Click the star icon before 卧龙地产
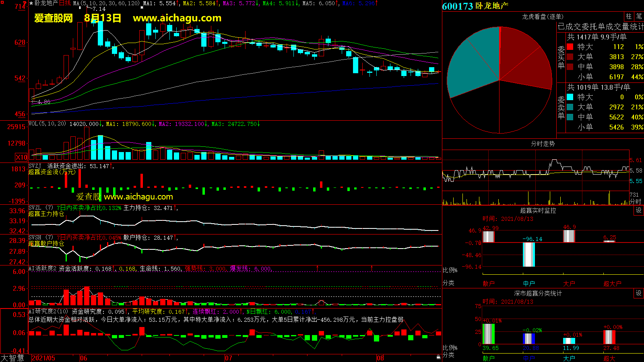Viewport: 644px width, 362px height. (31, 3)
